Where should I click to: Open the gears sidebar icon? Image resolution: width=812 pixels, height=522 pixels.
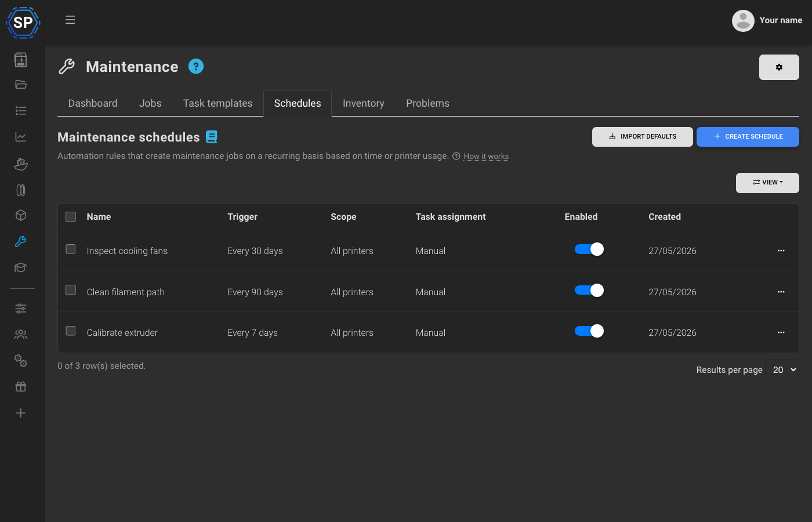point(21,361)
